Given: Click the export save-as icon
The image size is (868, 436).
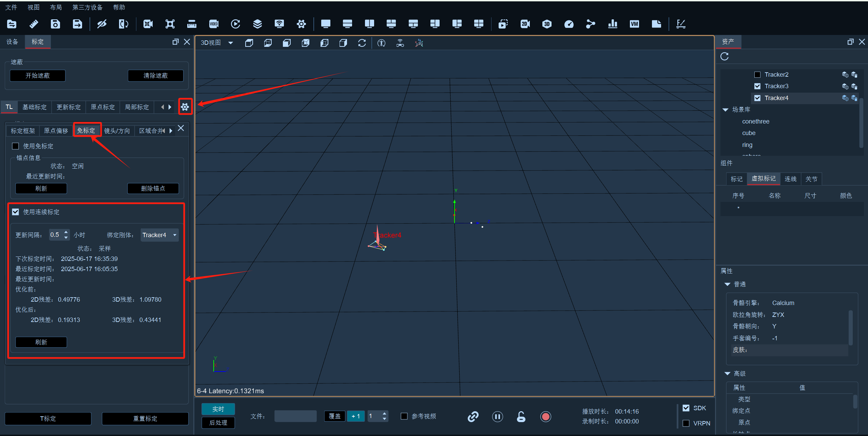Looking at the screenshot, I should (x=77, y=24).
